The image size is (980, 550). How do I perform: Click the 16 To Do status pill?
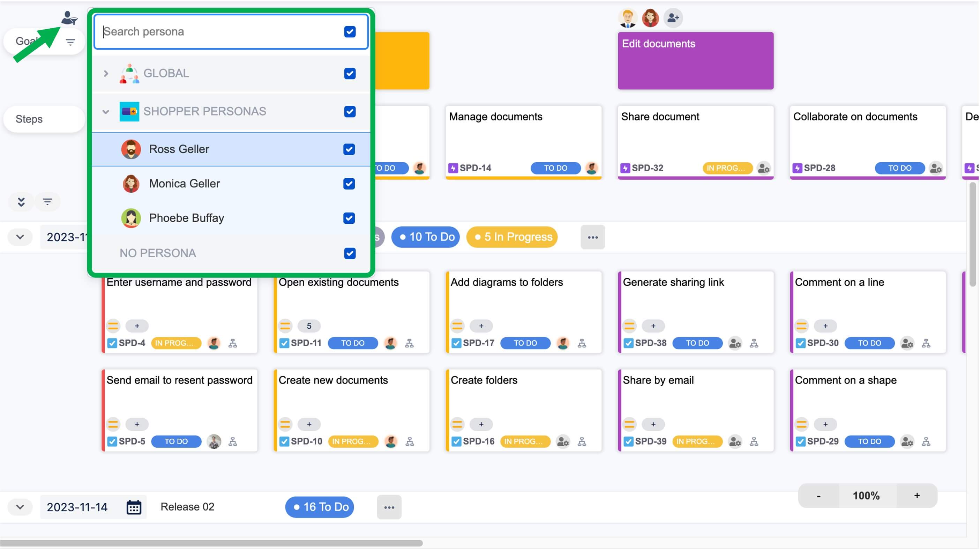(320, 507)
